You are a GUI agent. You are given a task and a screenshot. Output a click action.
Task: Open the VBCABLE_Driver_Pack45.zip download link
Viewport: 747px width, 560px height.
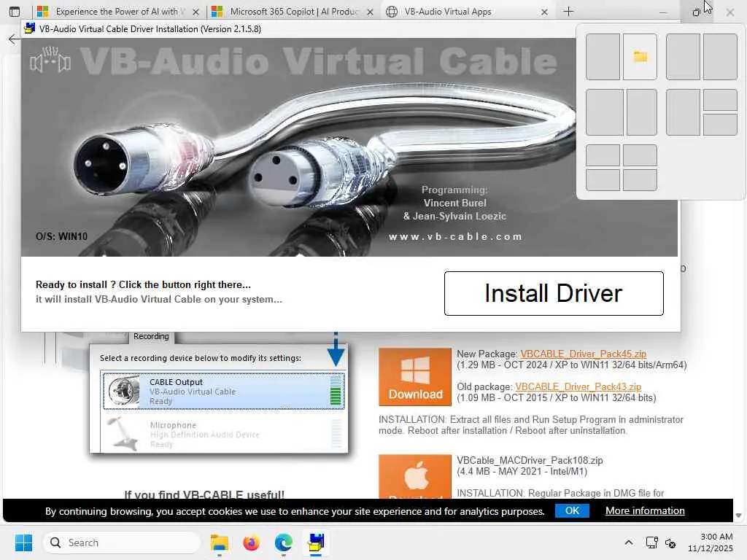583,354
